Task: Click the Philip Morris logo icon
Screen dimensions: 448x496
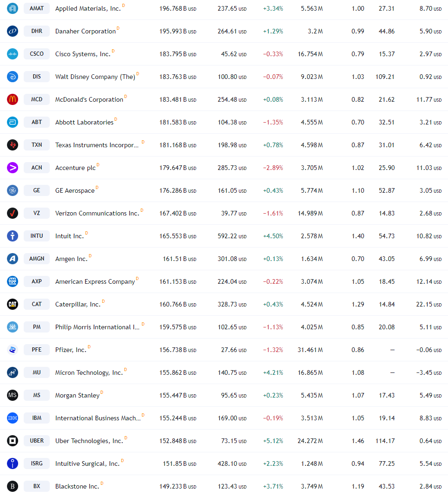Action: (x=13, y=327)
